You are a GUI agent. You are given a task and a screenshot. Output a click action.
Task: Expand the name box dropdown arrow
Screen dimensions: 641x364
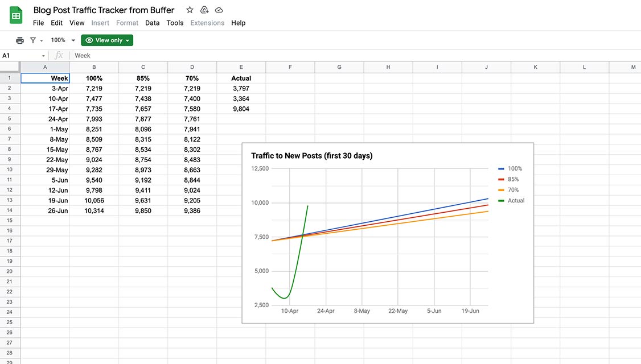pyautogui.click(x=43, y=56)
